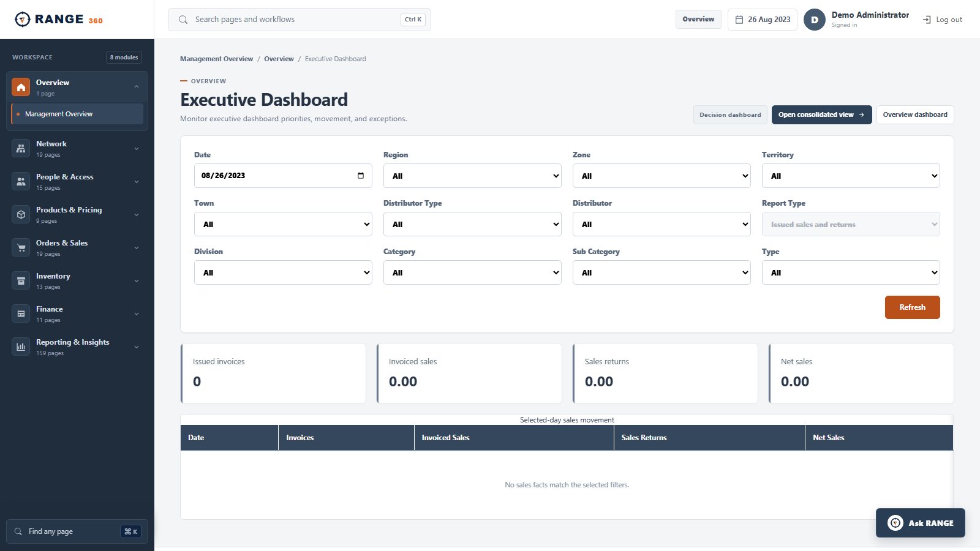Click the Find any page field
This screenshot has width=980, height=551.
(x=77, y=531)
